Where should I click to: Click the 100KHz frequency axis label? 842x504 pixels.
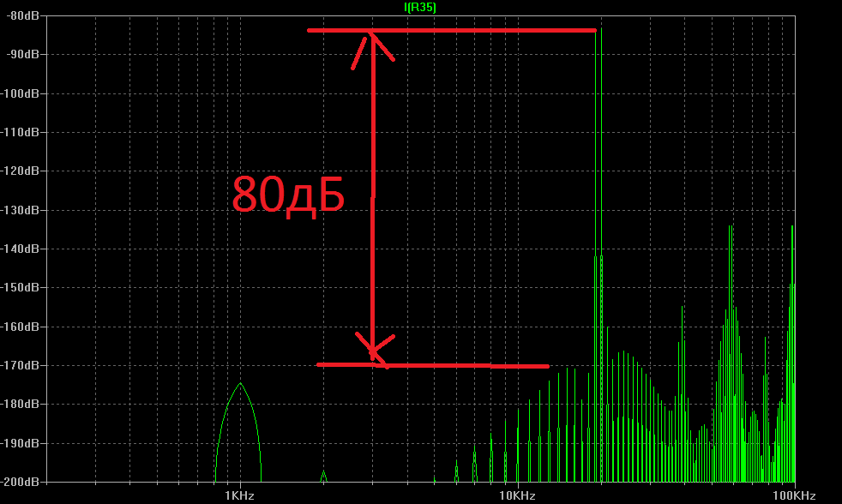tap(794, 496)
